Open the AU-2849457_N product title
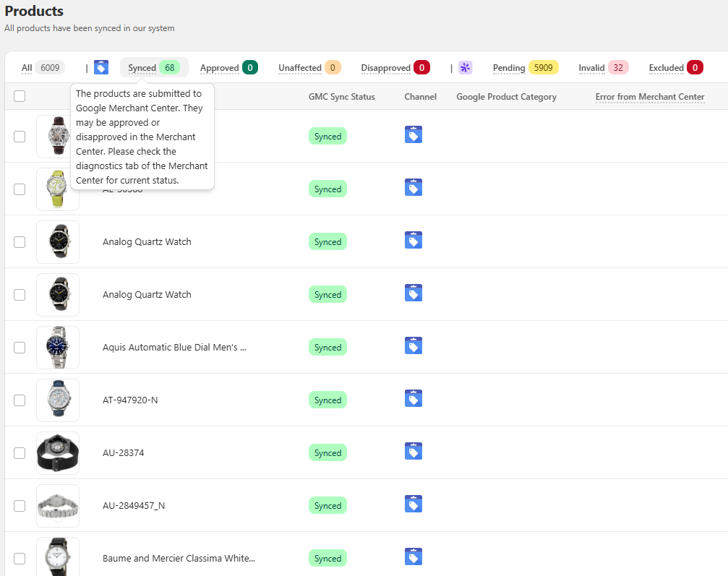Viewport: 728px width, 576px height. pyautogui.click(x=134, y=505)
